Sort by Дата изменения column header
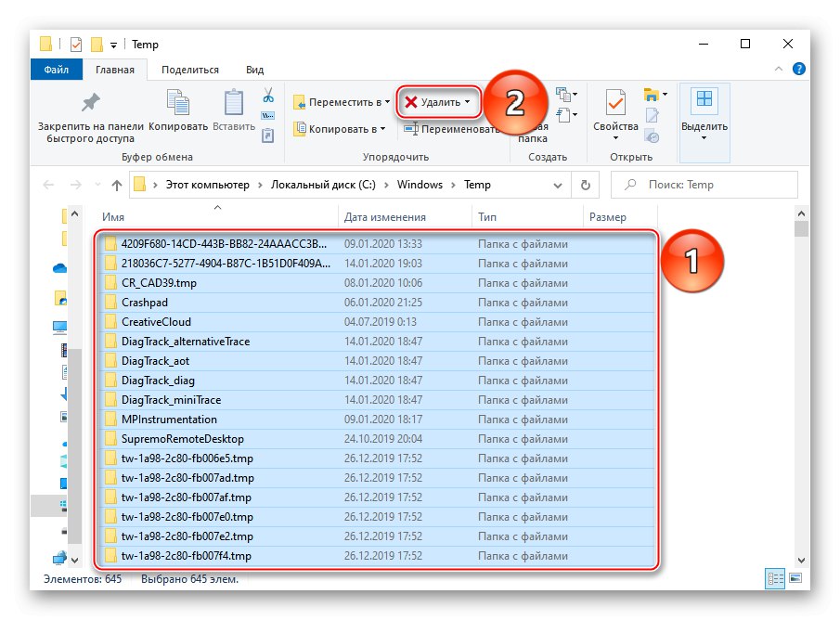The image size is (840, 620). pos(405,217)
